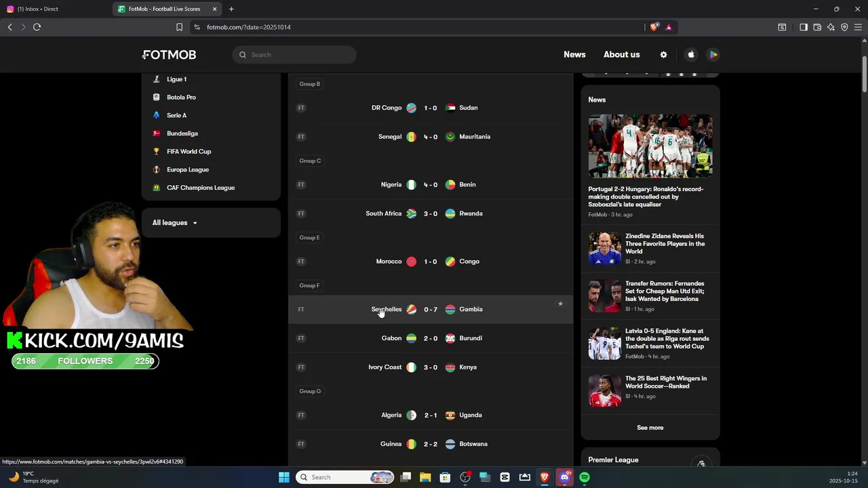
Task: Click the Gambia flag icon
Action: (450, 310)
